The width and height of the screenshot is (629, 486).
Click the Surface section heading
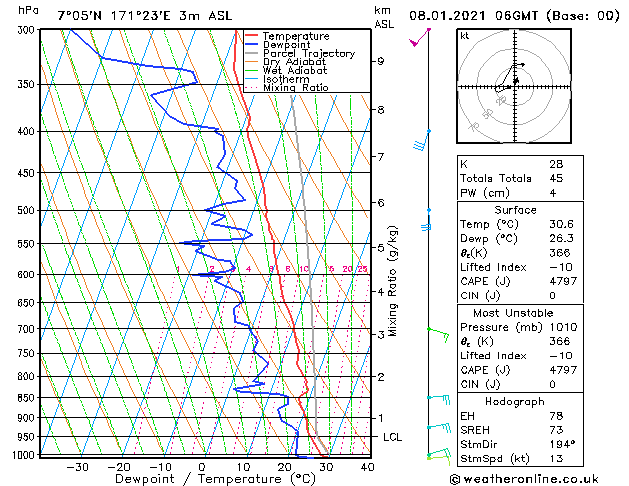pos(515,210)
